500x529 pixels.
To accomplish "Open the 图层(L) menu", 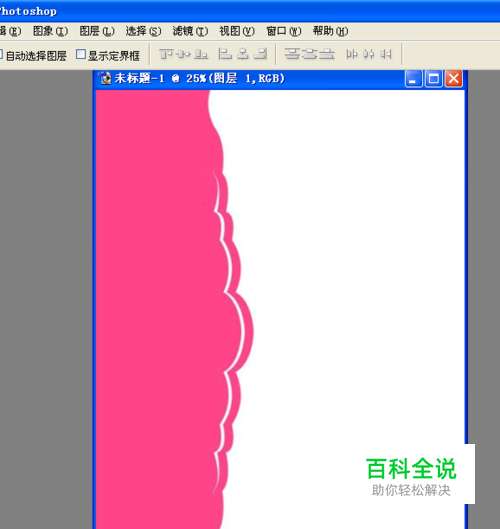I will click(x=97, y=31).
